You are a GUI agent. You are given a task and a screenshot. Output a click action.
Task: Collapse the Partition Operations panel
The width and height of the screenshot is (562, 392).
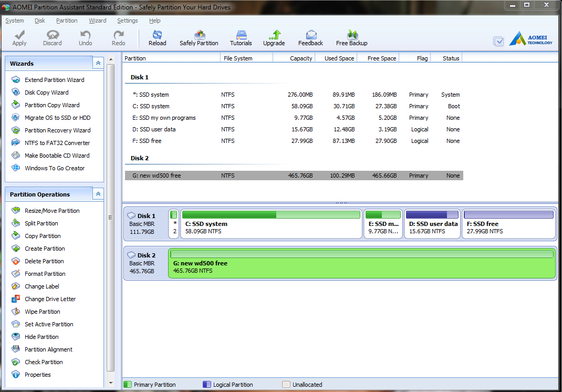click(98, 193)
